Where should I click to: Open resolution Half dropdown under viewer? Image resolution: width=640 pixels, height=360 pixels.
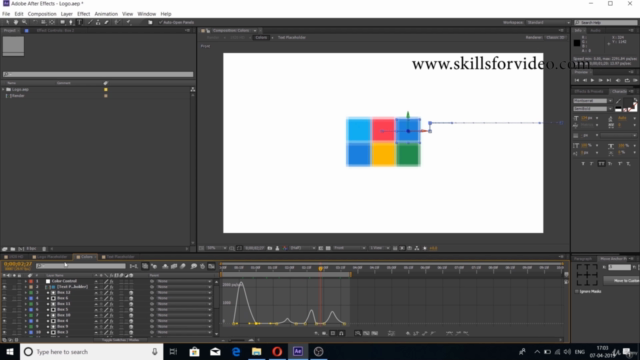[302, 248]
